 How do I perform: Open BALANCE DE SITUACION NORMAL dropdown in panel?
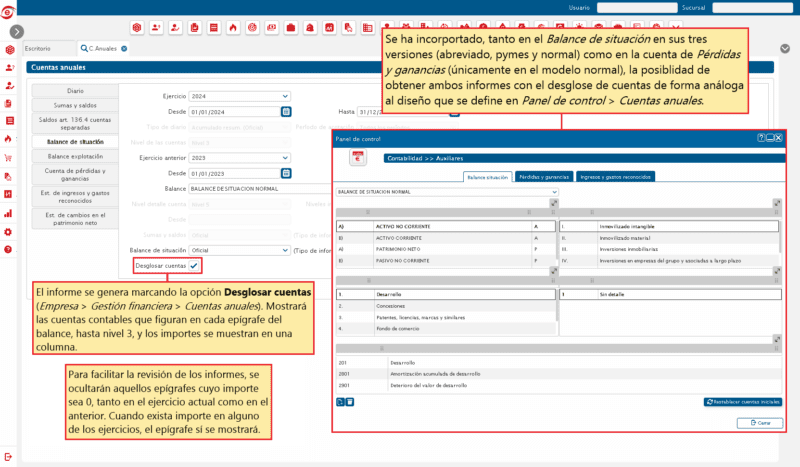447,192
